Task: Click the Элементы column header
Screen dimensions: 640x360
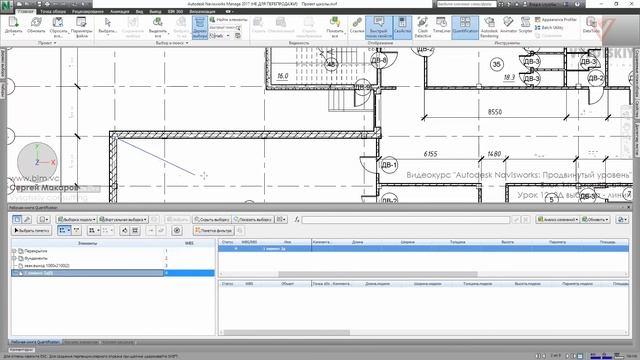Action: click(87, 243)
